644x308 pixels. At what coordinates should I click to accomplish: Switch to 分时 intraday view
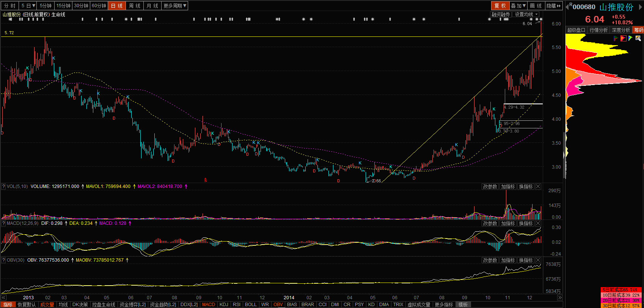[10, 6]
